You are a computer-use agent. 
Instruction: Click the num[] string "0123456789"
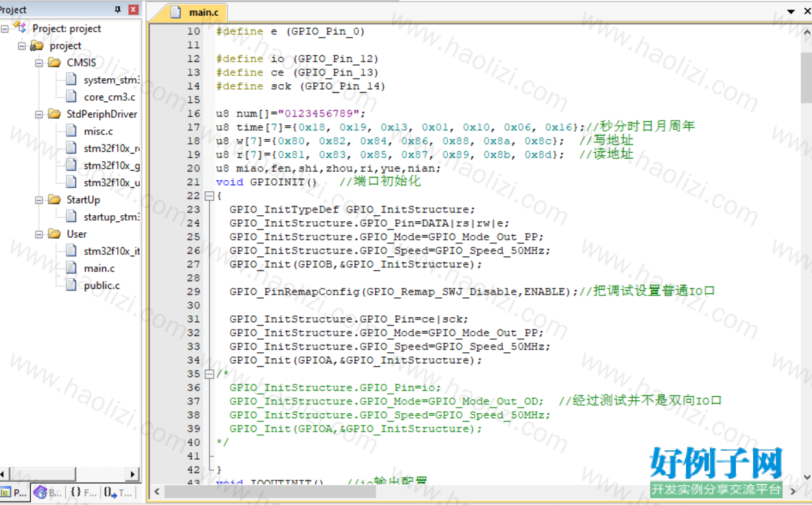click(319, 114)
